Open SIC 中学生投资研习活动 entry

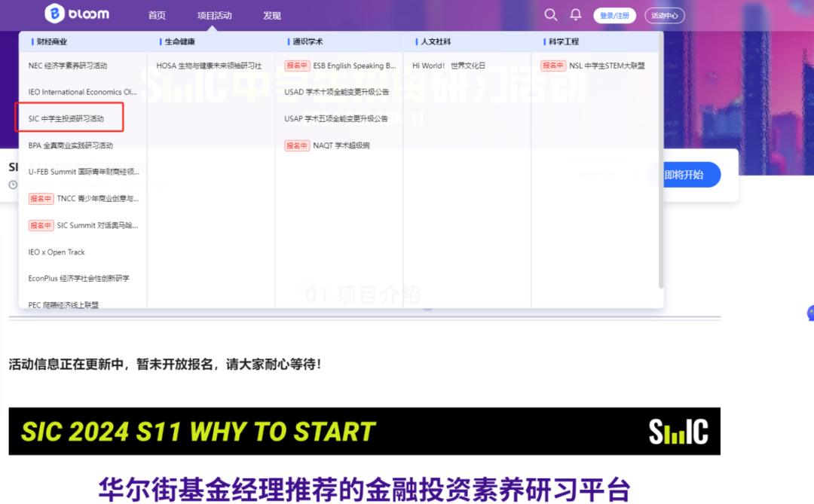(66, 118)
